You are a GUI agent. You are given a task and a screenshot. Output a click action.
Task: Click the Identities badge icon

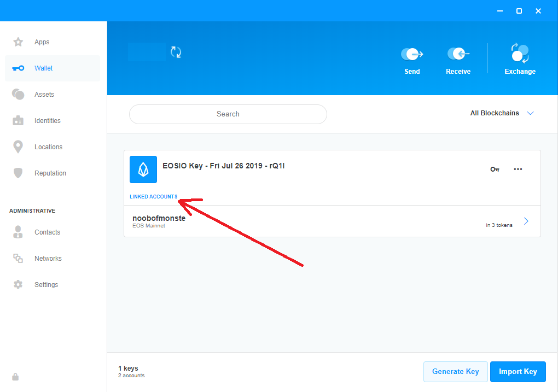[18, 121]
